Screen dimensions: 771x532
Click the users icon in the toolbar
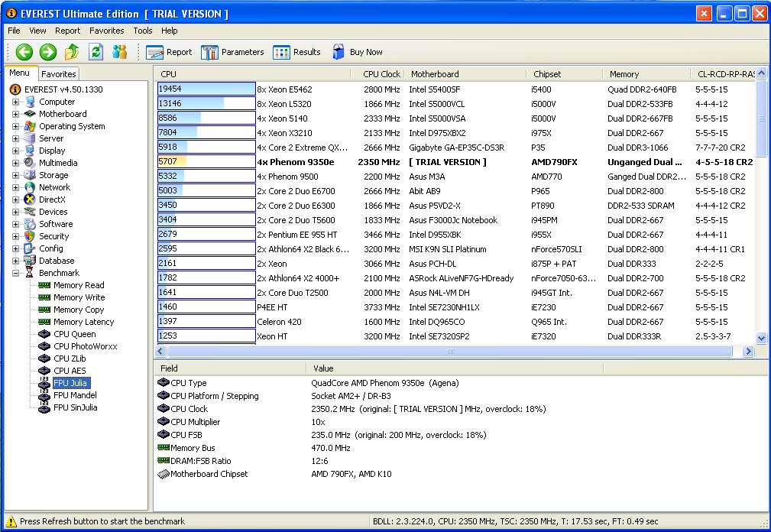(x=119, y=52)
